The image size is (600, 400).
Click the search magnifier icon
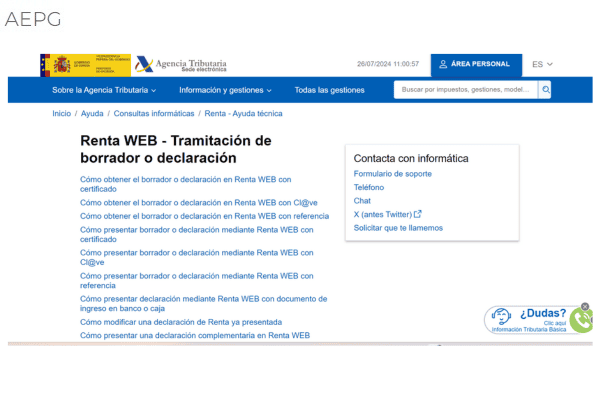point(545,90)
